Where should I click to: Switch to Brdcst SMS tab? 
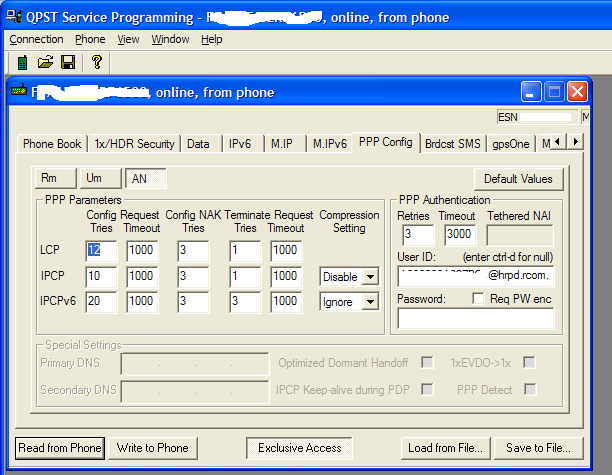[x=453, y=144]
